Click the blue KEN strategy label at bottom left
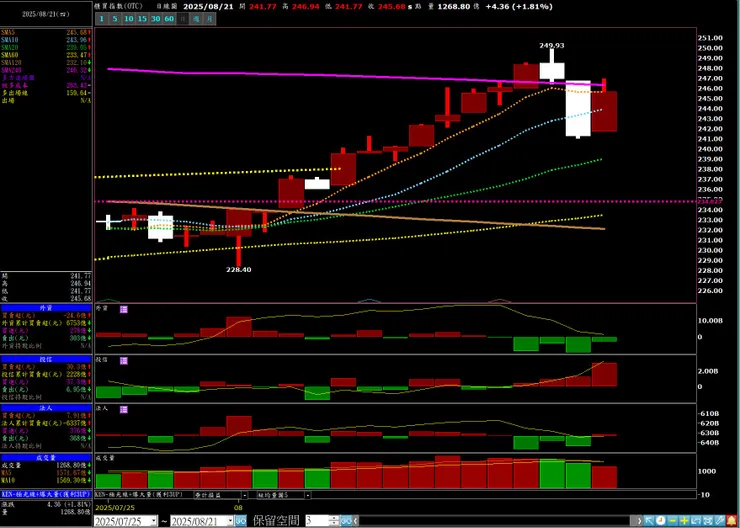 46,494
